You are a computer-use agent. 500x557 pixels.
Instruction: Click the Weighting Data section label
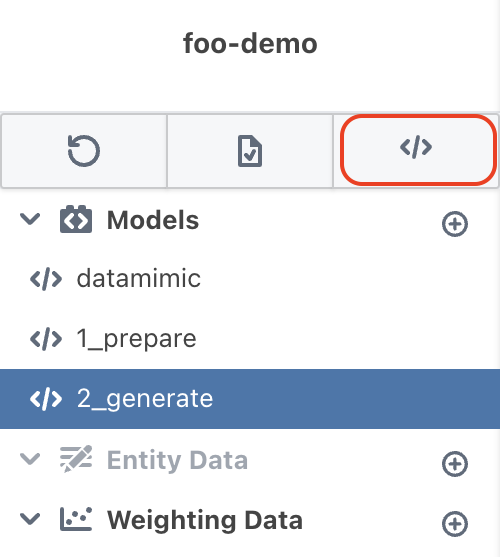click(x=205, y=520)
